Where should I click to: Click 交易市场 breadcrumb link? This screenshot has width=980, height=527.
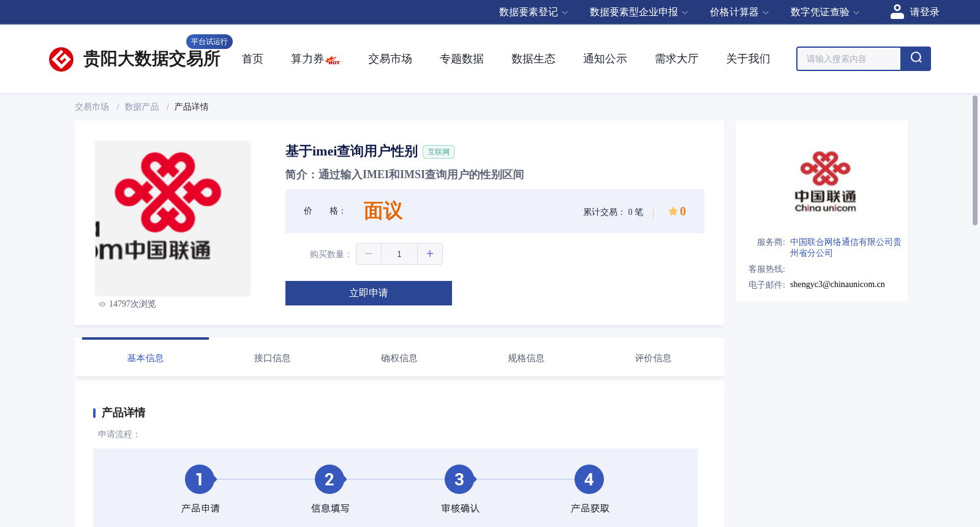coord(92,107)
